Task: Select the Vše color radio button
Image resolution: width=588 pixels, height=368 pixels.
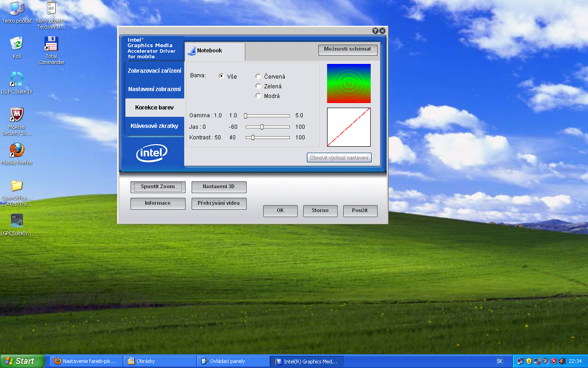Action: pyautogui.click(x=221, y=76)
